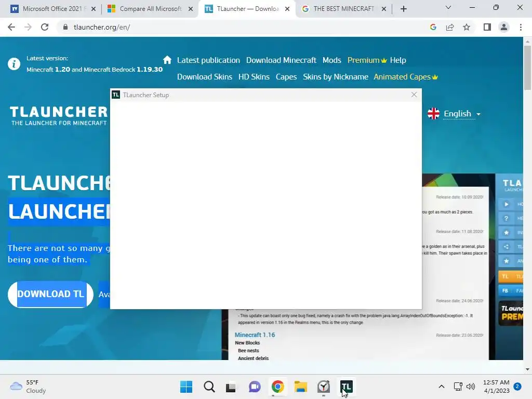Image resolution: width=532 pixels, height=399 pixels.
Task: Click the Minecraft 1.16 heading in preview
Action: pos(255,335)
